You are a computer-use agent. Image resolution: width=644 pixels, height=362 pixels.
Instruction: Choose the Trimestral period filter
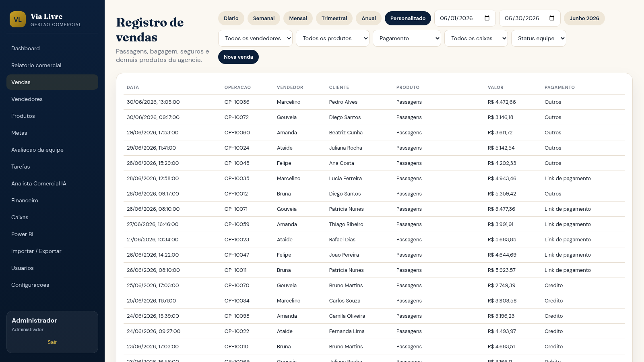click(334, 18)
